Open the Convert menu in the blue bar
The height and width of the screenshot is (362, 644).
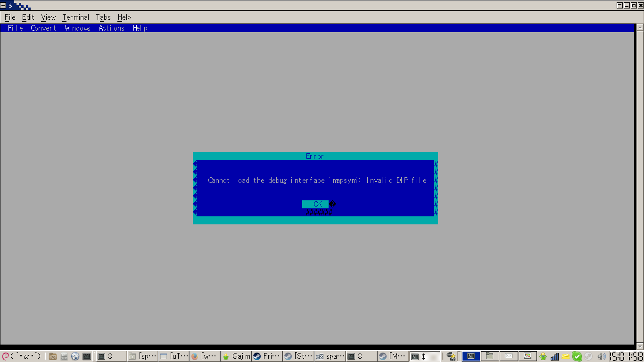point(43,28)
